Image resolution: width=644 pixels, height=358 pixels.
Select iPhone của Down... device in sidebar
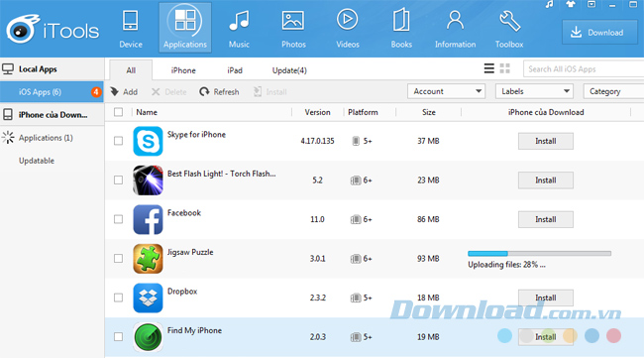[x=52, y=115]
